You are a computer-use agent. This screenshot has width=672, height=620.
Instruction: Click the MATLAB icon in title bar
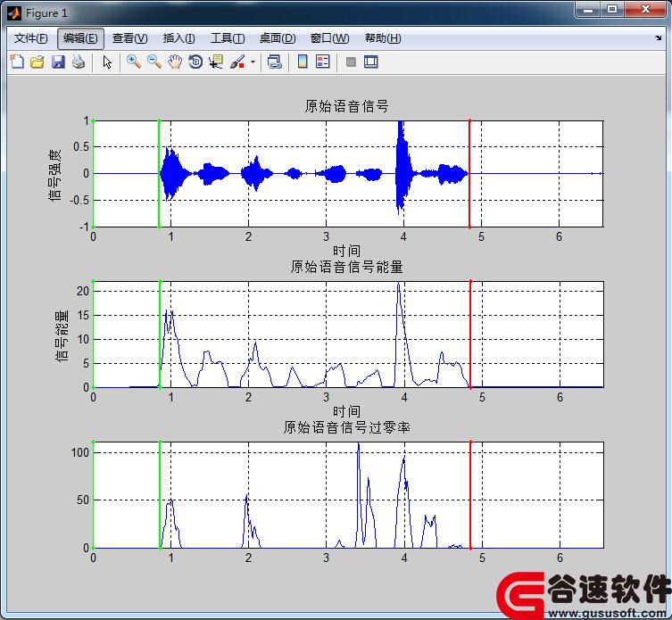[x=14, y=13]
